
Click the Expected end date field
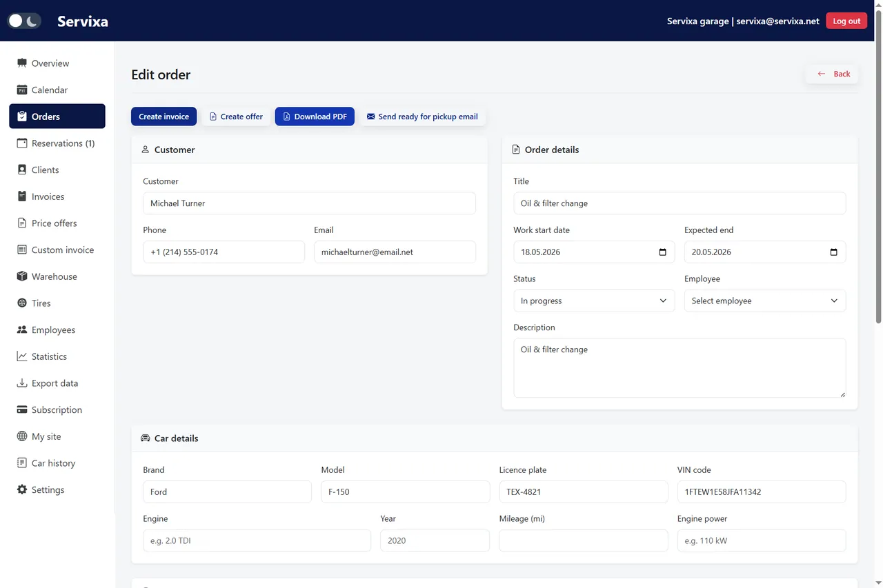point(765,252)
